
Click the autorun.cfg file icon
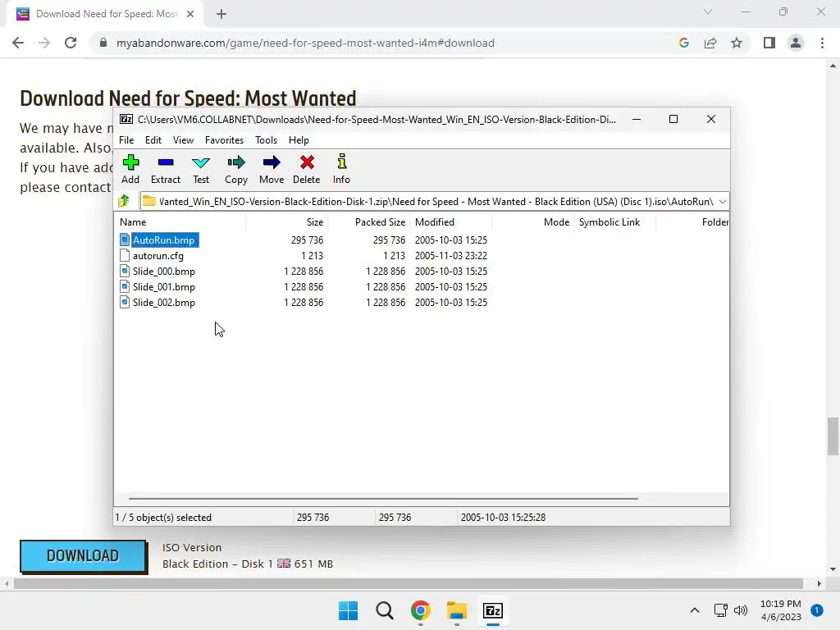pos(125,255)
